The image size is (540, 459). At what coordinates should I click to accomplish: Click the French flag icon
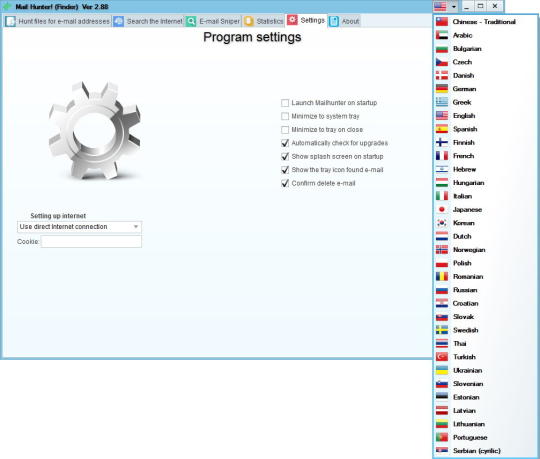tap(442, 156)
